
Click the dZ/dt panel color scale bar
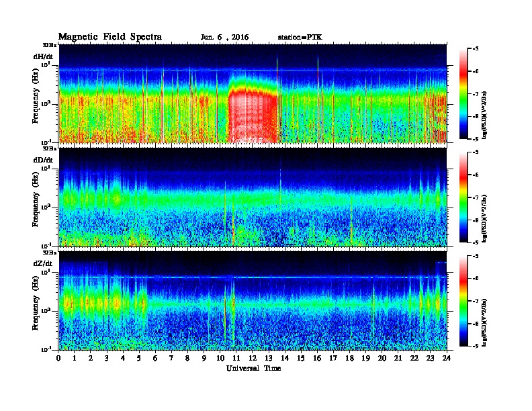pyautogui.click(x=463, y=301)
